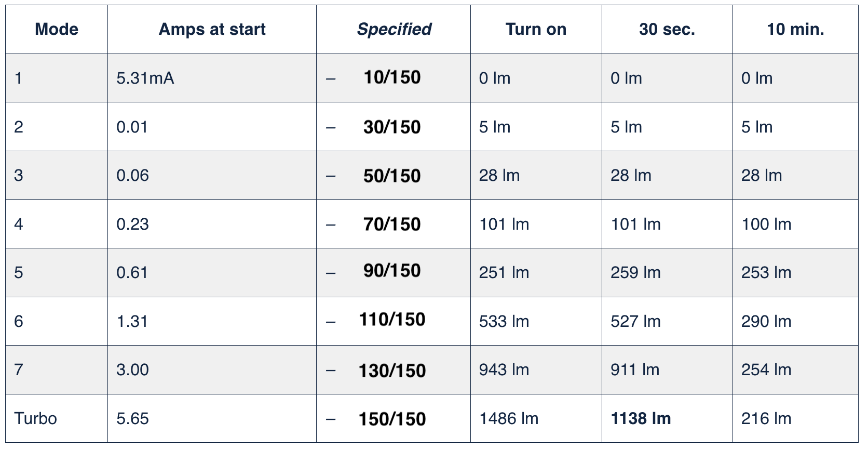
Task: Click the 70/150 specified value
Action: click(x=392, y=224)
